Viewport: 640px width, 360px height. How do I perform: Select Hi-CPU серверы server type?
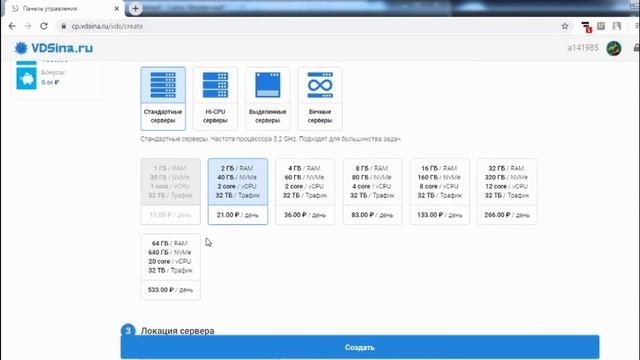pyautogui.click(x=215, y=99)
